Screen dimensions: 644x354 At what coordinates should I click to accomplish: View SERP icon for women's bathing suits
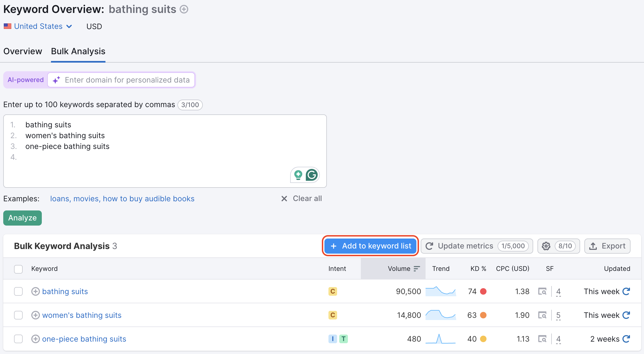(542, 315)
